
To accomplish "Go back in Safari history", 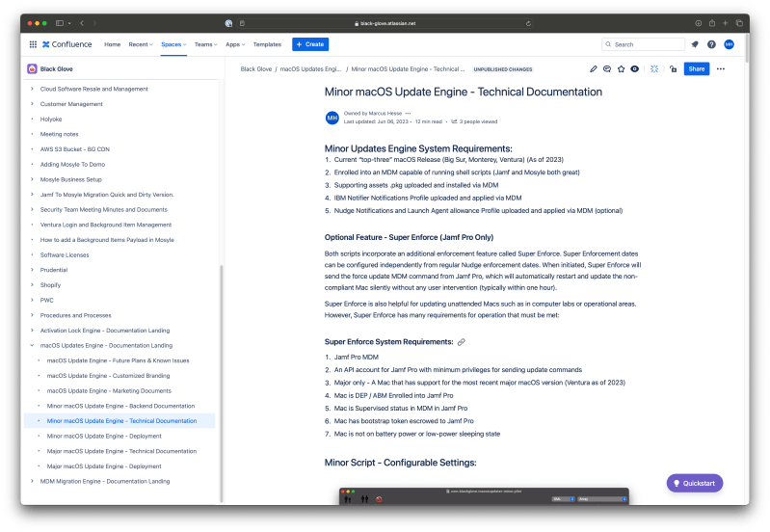I will click(82, 23).
